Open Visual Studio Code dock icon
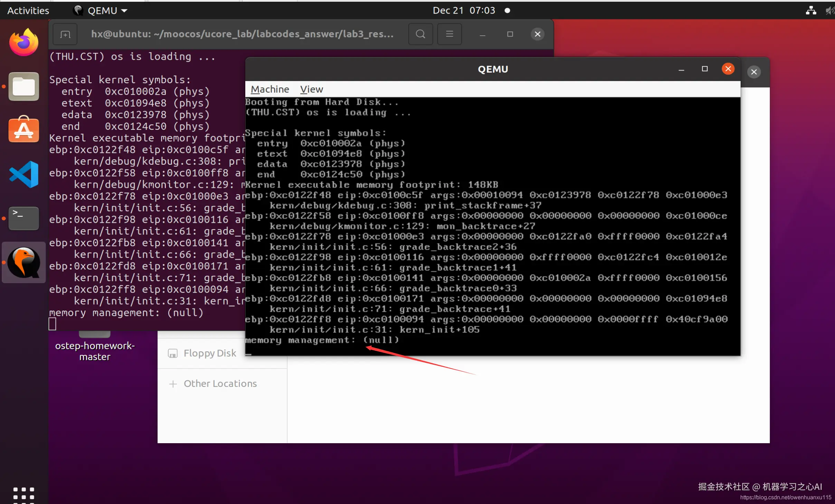This screenshot has width=835, height=504. click(x=23, y=174)
